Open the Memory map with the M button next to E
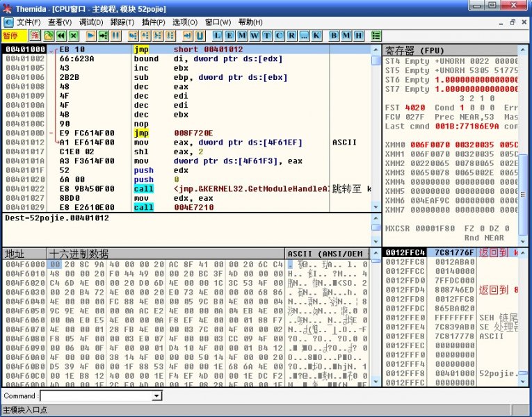 point(242,35)
